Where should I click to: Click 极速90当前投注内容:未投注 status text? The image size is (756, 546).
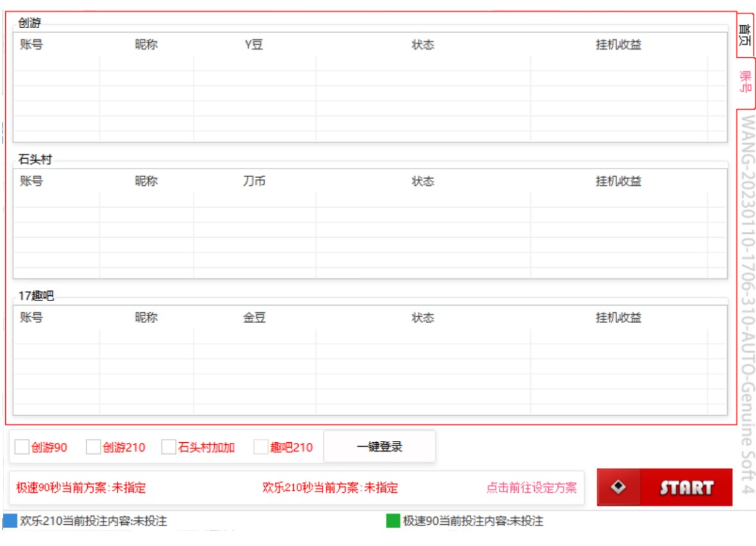click(x=473, y=521)
